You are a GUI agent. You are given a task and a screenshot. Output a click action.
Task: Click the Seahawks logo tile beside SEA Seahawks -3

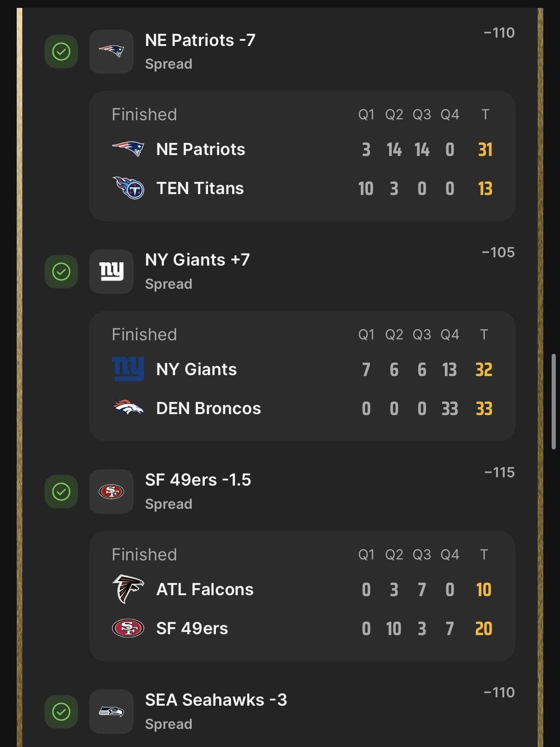111,712
